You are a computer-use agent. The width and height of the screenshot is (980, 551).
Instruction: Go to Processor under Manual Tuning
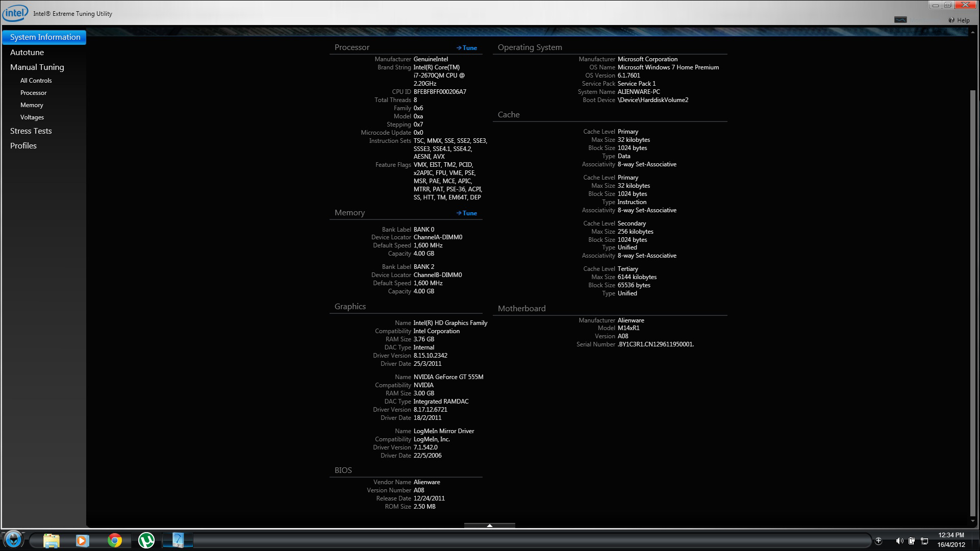(x=33, y=93)
